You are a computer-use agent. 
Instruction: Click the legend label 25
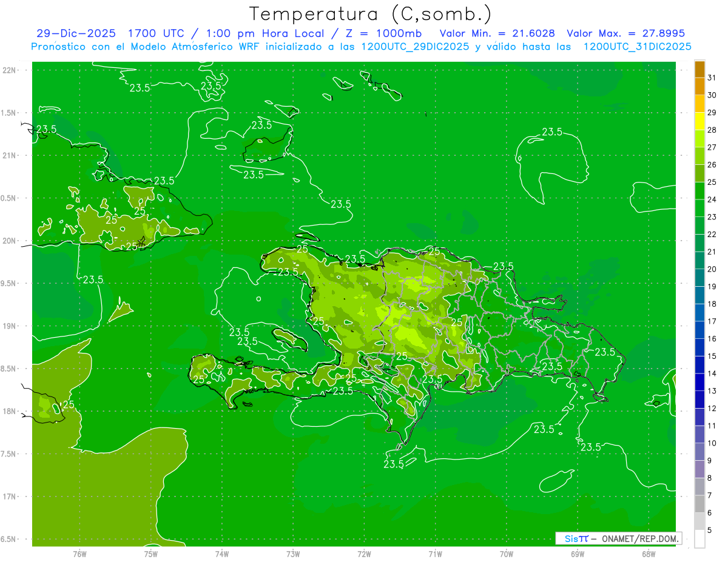tap(712, 182)
